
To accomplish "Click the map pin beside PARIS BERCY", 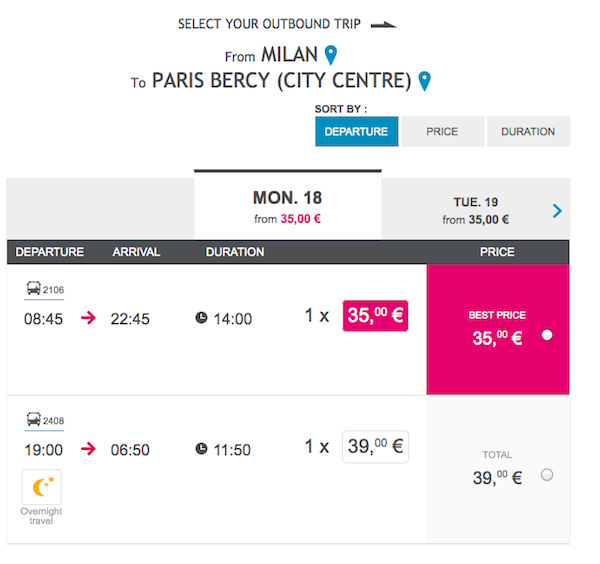I will pyautogui.click(x=424, y=81).
